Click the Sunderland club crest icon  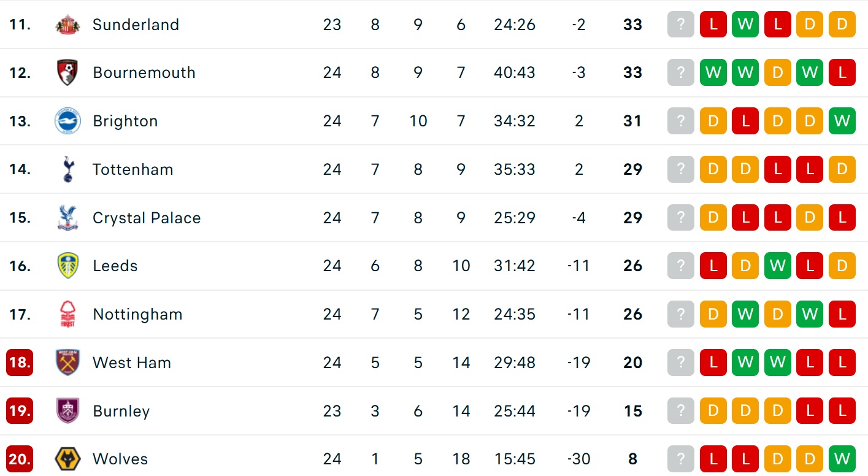(67, 25)
